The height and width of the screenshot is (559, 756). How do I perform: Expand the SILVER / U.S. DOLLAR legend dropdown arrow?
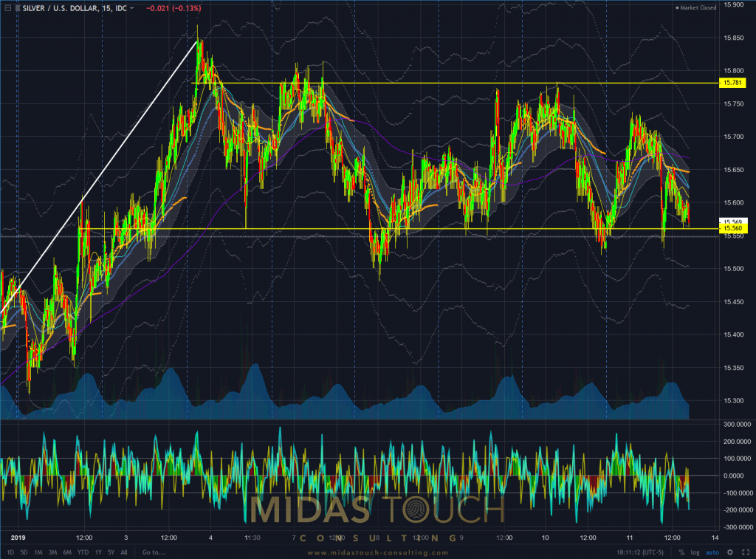pos(131,8)
